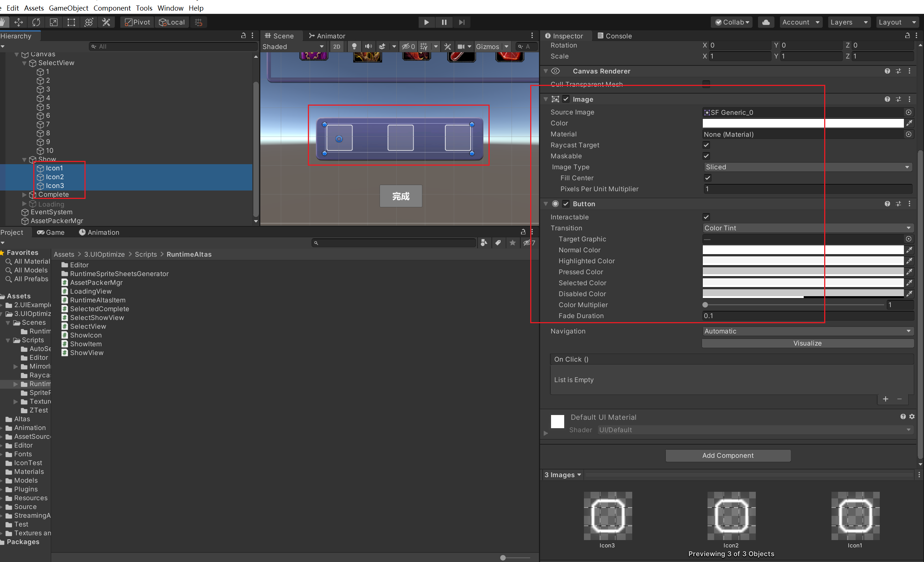Toggle Cull Transparent Mesh checkbox

706,84
